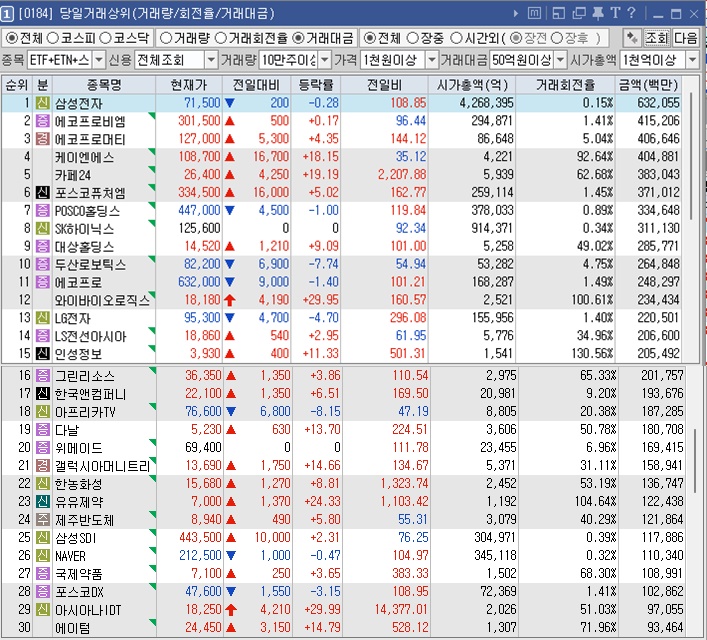The height and width of the screenshot is (640, 707).
Task: Click the 신 badge next to LG전자
Action: coord(42,318)
